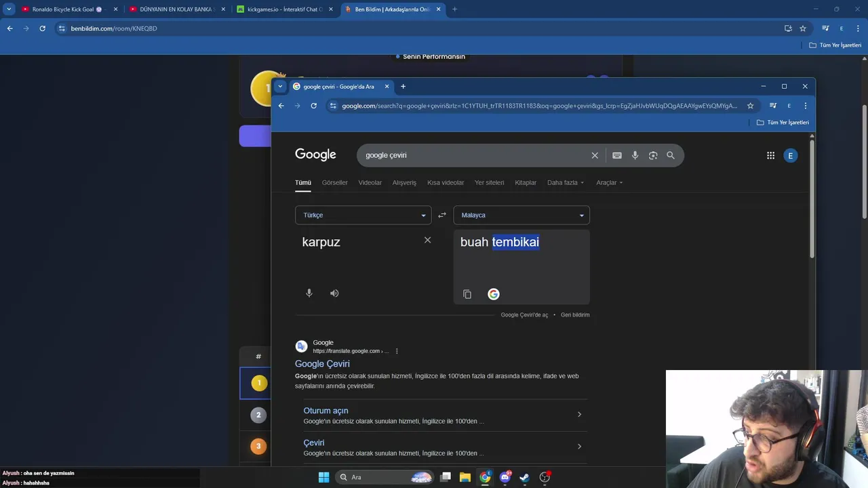The image size is (868, 488).
Task: Click the Google logo
Action: [315, 155]
